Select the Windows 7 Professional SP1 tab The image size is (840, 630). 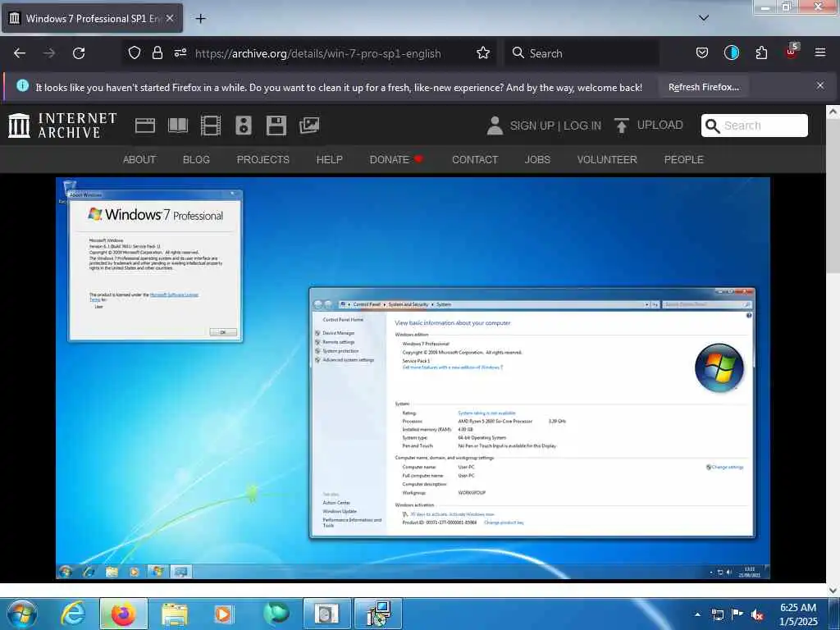click(x=92, y=18)
